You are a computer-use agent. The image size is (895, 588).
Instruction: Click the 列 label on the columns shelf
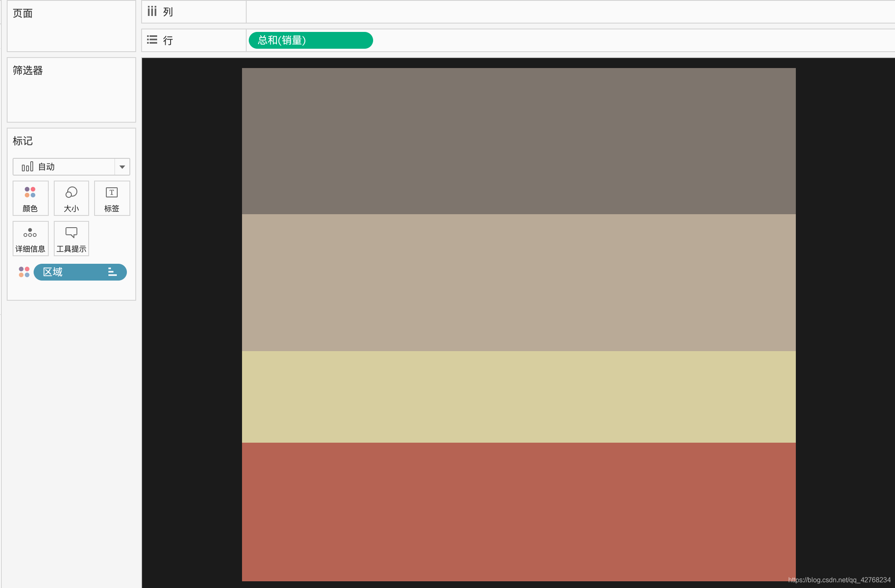(168, 12)
